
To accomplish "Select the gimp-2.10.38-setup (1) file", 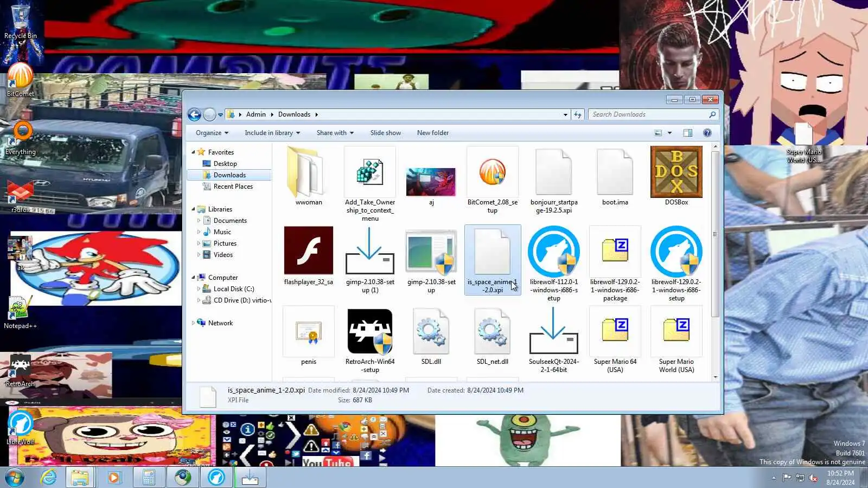I will (x=370, y=260).
